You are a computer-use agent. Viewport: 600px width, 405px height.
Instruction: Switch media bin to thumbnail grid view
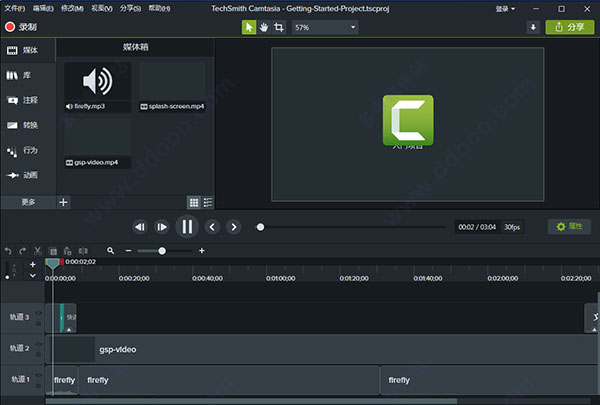click(x=194, y=202)
